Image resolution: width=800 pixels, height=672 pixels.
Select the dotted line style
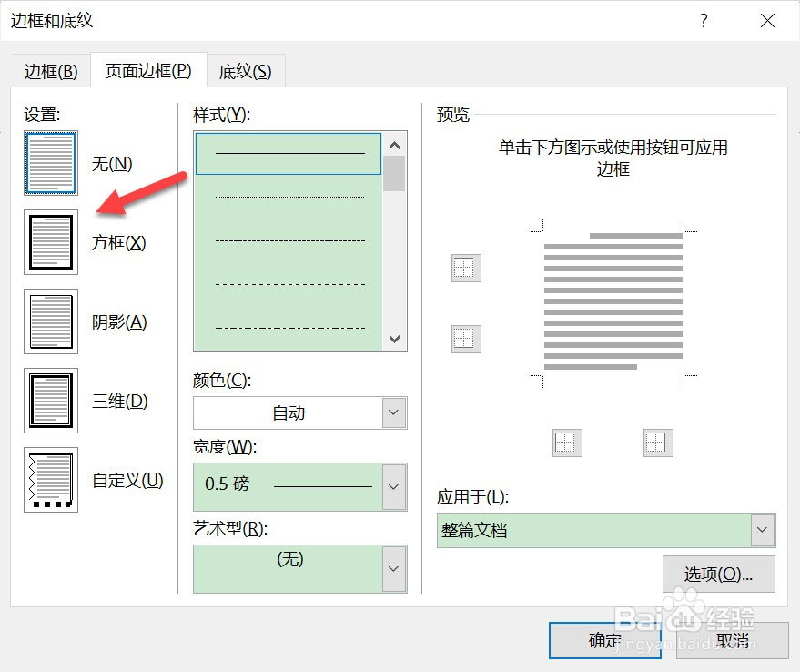pos(289,197)
